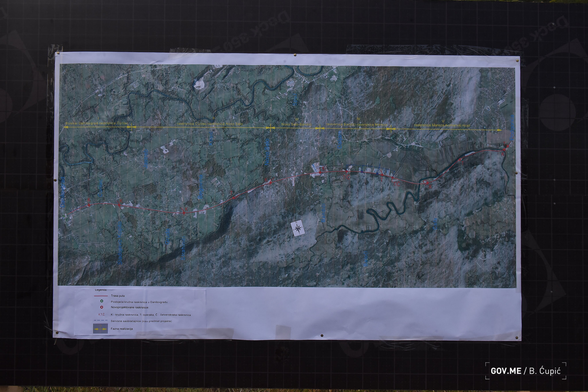Click Fazna realizacija legend text
This screenshot has height=392, width=588.
tap(122, 329)
